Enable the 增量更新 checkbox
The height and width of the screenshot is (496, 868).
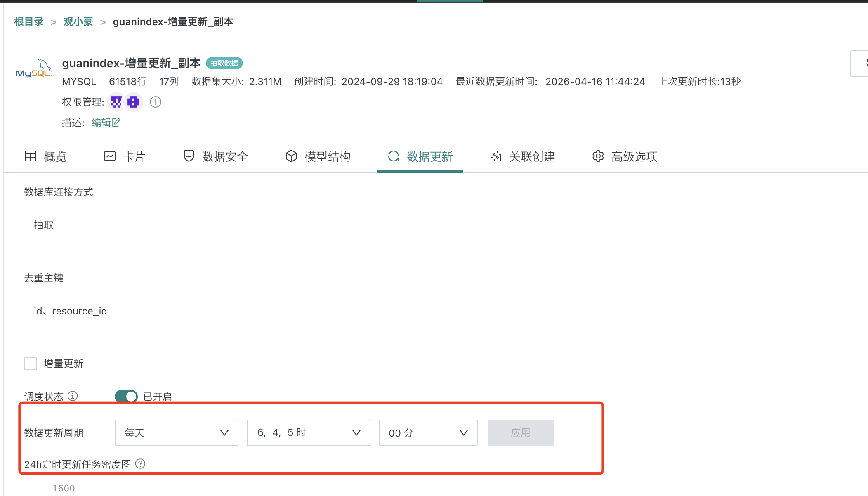click(x=31, y=364)
